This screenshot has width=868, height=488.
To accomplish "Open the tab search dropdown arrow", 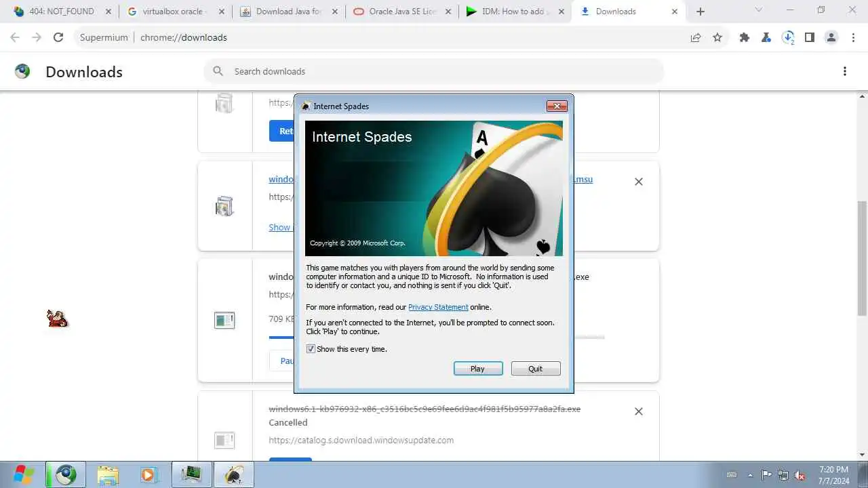I will click(x=758, y=10).
